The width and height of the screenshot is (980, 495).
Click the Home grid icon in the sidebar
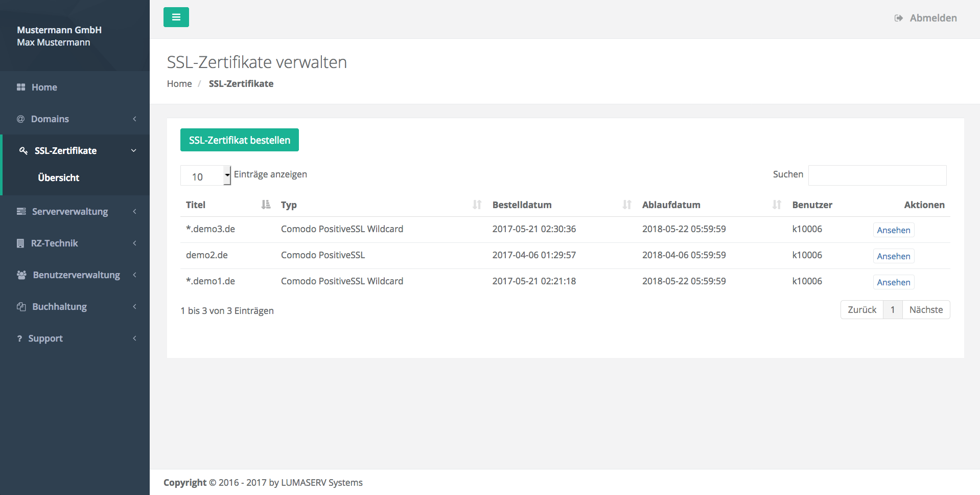coord(21,87)
